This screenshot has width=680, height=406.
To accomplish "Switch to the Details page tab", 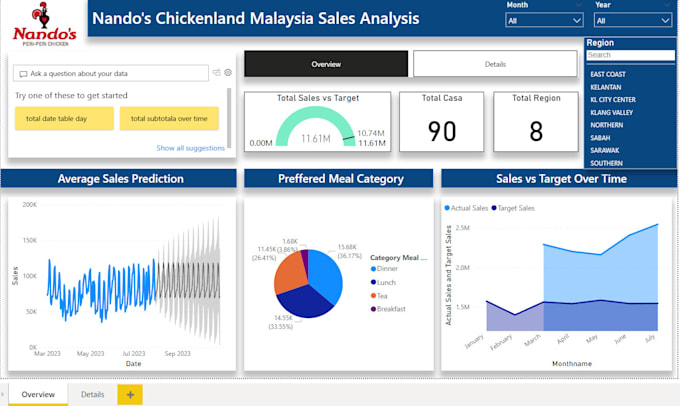I will click(x=92, y=394).
